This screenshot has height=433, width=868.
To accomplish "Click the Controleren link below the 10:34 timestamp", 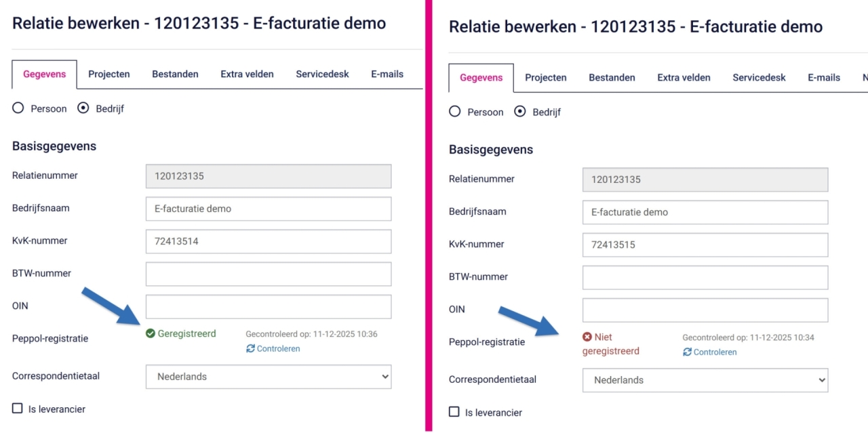I will (715, 352).
